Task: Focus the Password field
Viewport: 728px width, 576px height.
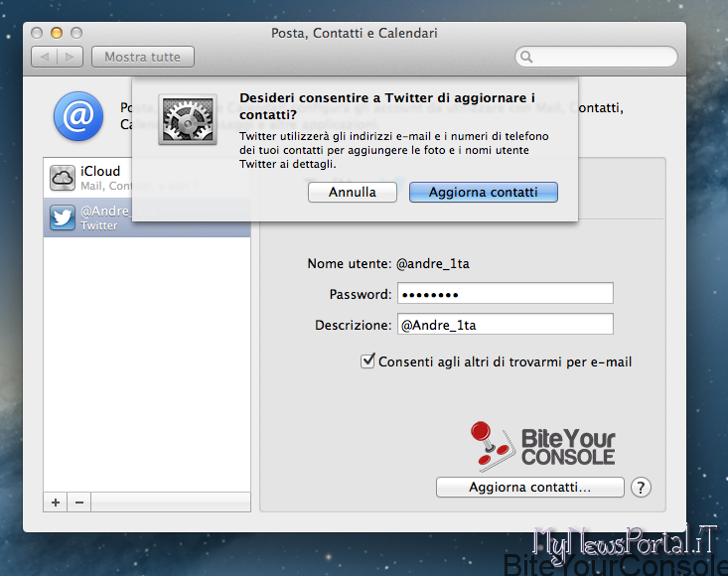Action: click(x=506, y=293)
